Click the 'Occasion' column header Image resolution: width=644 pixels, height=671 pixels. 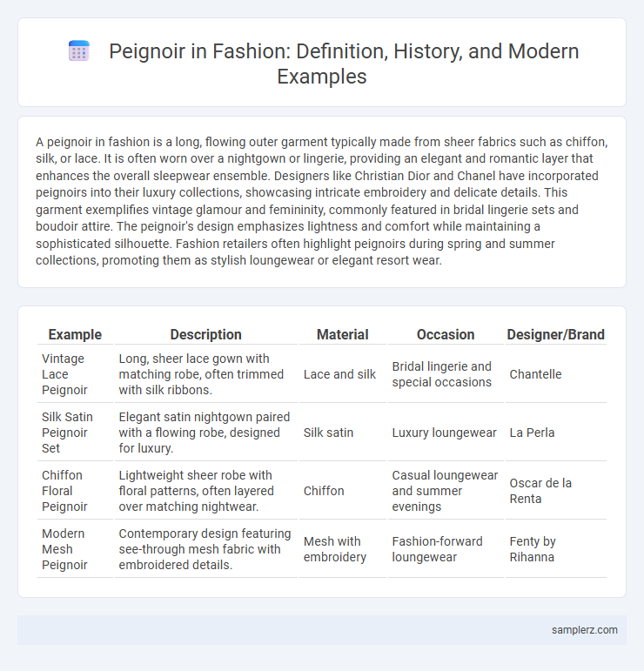(x=446, y=335)
